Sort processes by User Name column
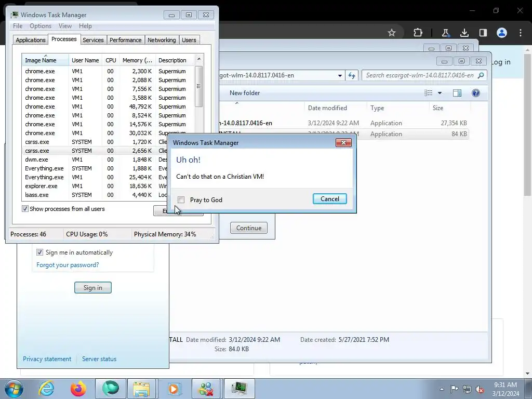The height and width of the screenshot is (399, 532). [x=85, y=60]
